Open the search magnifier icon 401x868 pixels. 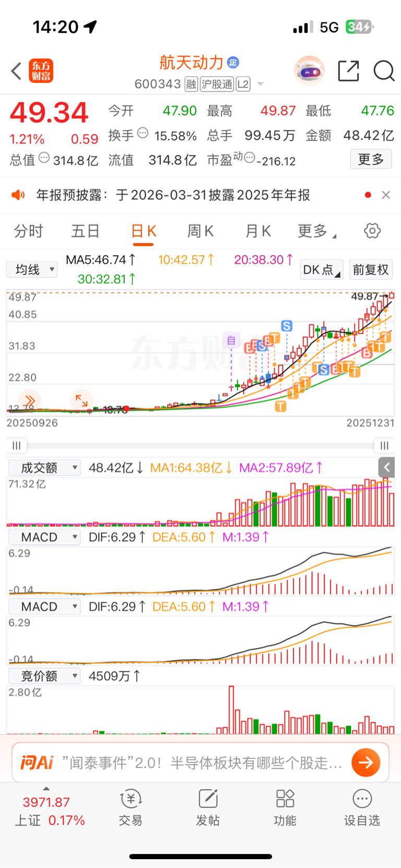[384, 70]
